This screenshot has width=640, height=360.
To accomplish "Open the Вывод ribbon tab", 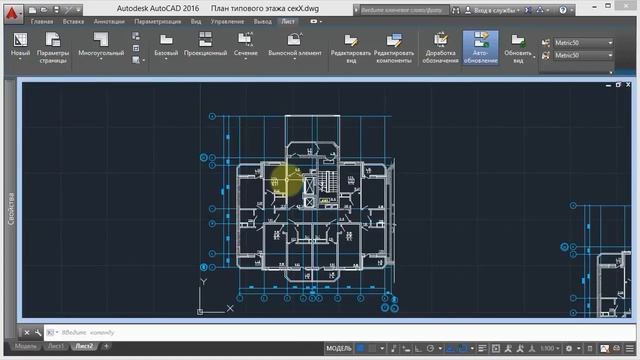I will 262,22.
